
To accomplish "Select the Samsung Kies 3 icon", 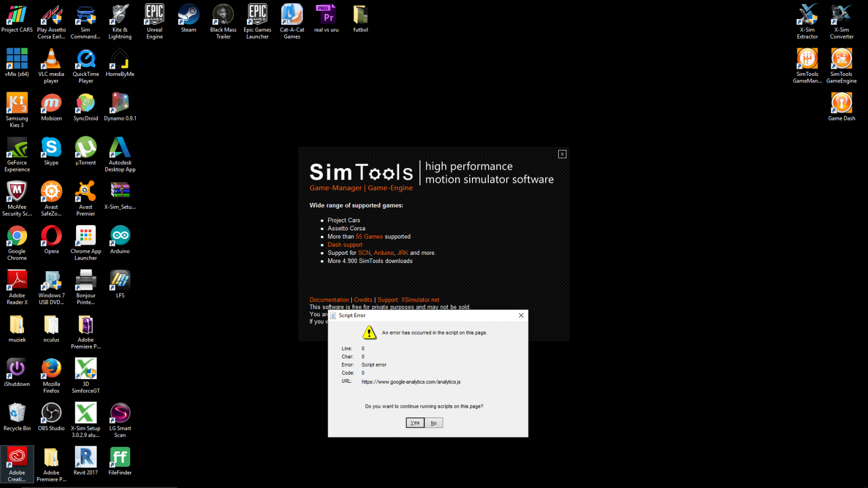I will pos(17,111).
